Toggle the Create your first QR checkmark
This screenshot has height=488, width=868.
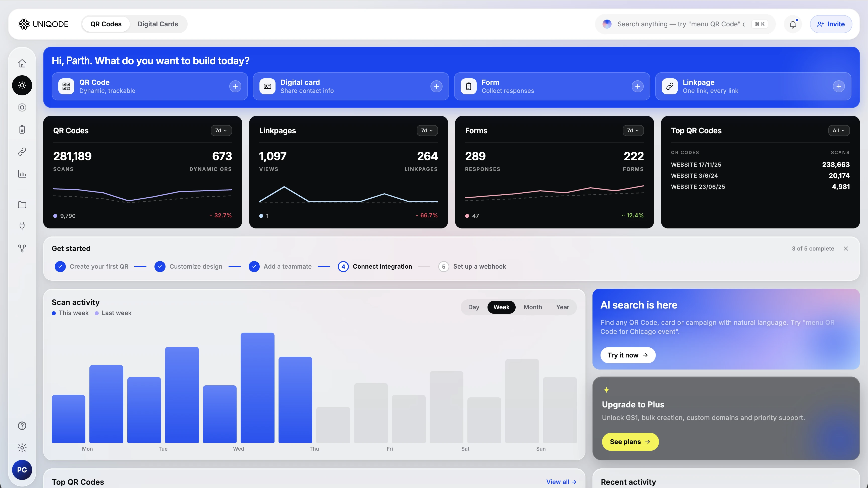(x=60, y=266)
